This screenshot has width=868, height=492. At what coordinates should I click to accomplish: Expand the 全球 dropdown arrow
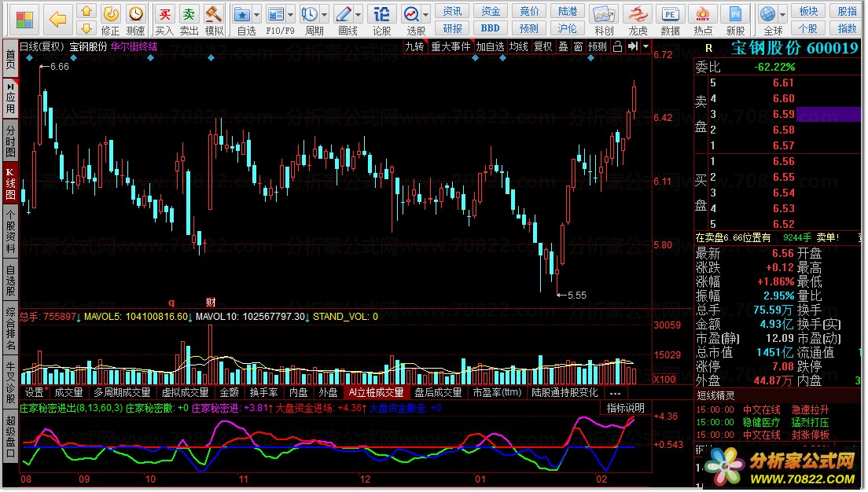pyautogui.click(x=782, y=15)
